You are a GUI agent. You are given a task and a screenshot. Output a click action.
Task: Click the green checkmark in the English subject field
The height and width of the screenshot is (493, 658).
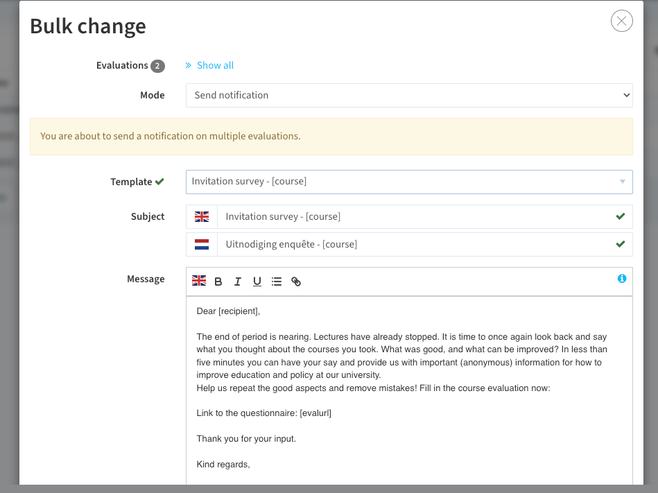pos(620,217)
